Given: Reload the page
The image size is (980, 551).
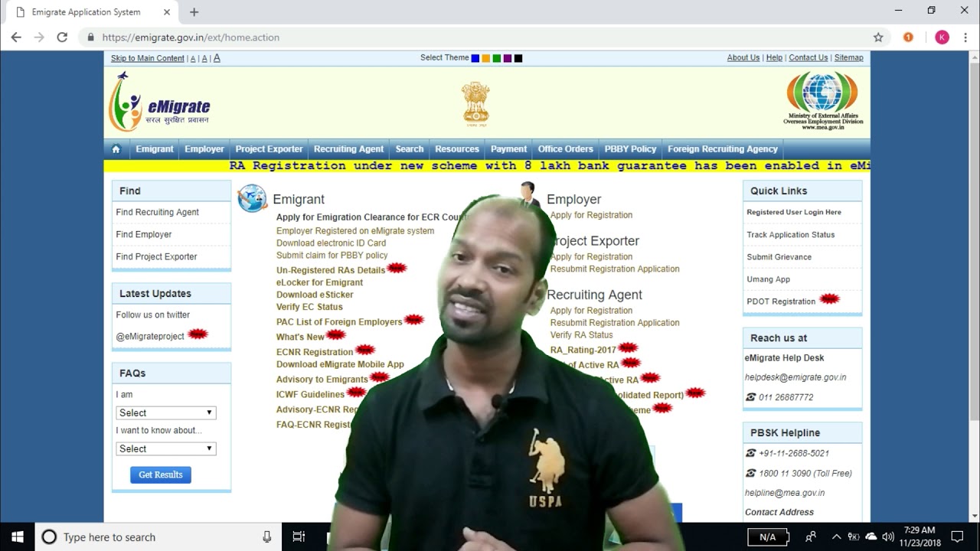Looking at the screenshot, I should coord(62,37).
